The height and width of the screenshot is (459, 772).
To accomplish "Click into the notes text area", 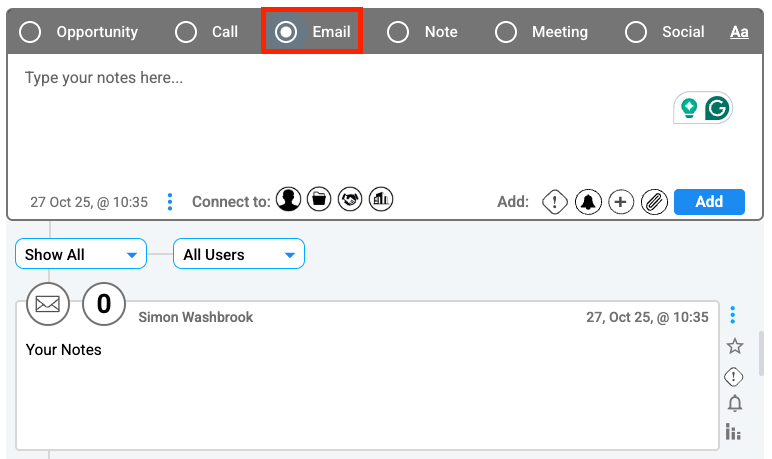I will tap(340, 120).
